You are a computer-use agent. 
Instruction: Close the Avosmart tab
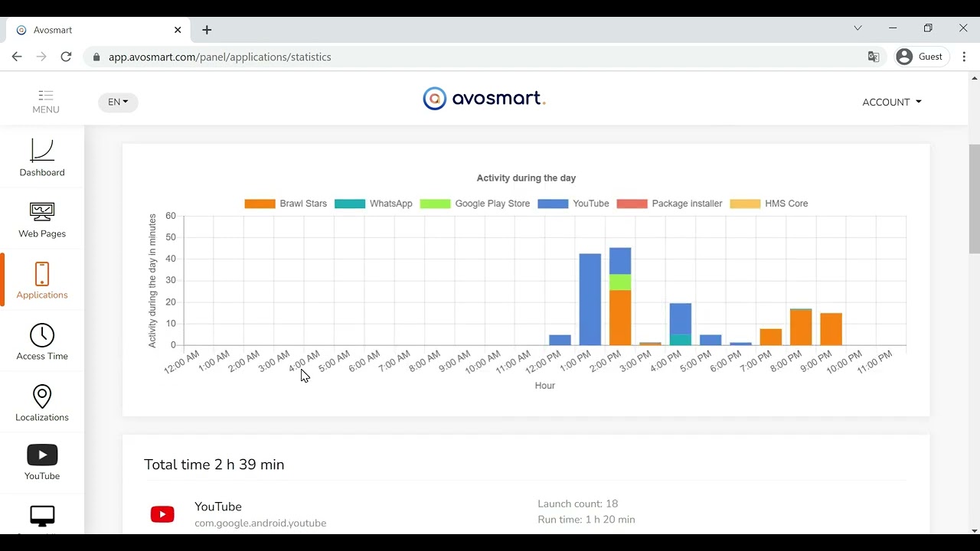click(178, 30)
